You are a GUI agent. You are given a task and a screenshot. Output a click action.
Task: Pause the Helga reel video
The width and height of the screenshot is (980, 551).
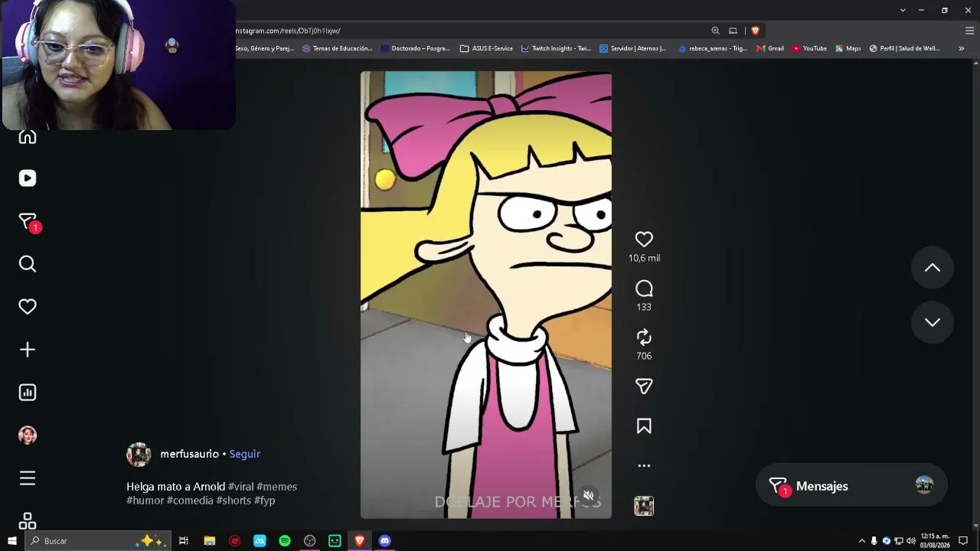[486, 295]
